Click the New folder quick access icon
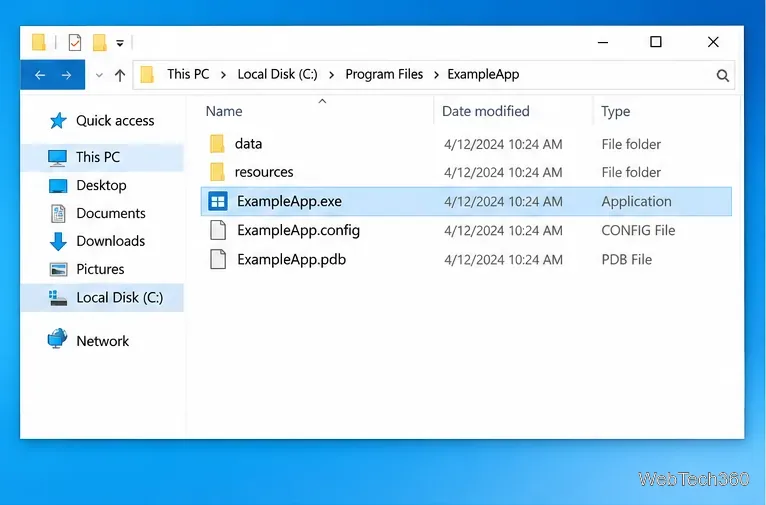 [x=100, y=42]
